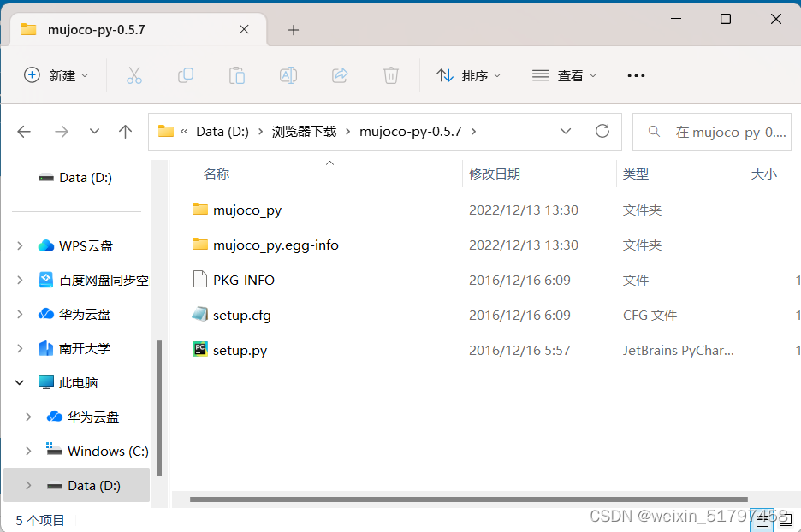Click the horizontal scrollbar of file list
Image resolution: width=801 pixels, height=532 pixels.
pyautogui.click(x=468, y=499)
